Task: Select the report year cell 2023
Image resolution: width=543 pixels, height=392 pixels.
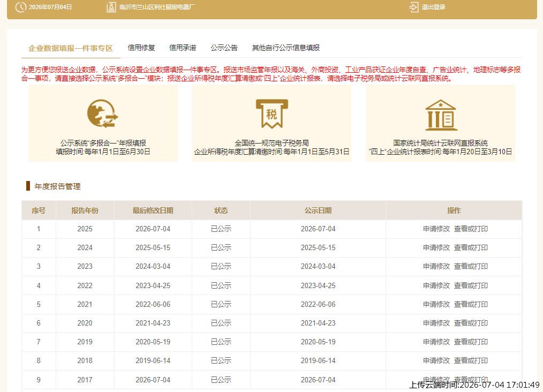Action: [x=85, y=266]
